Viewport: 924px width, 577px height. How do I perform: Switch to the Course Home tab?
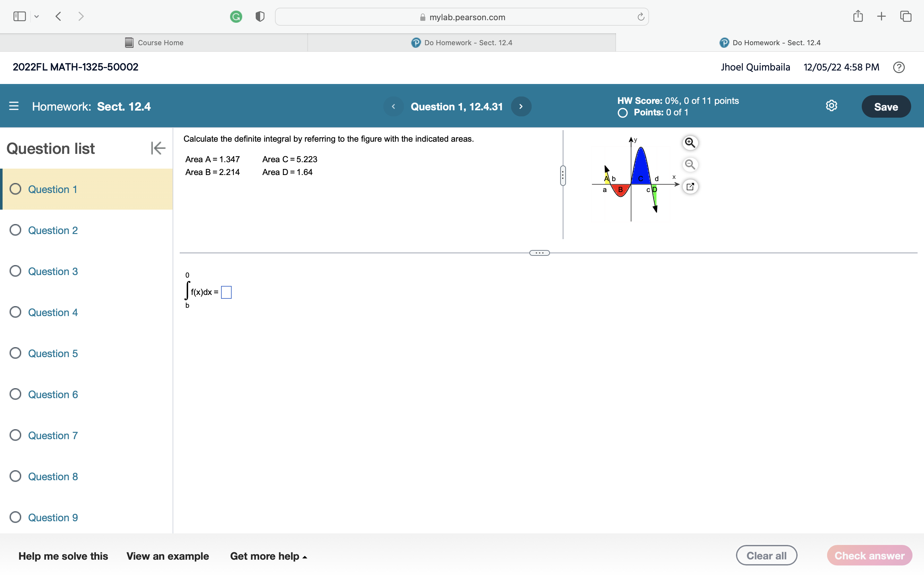coord(154,42)
